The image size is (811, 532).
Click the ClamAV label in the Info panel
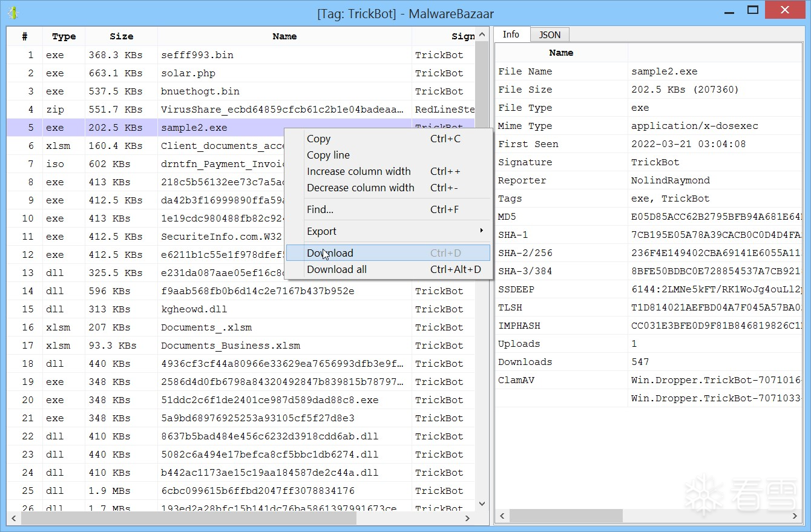516,380
